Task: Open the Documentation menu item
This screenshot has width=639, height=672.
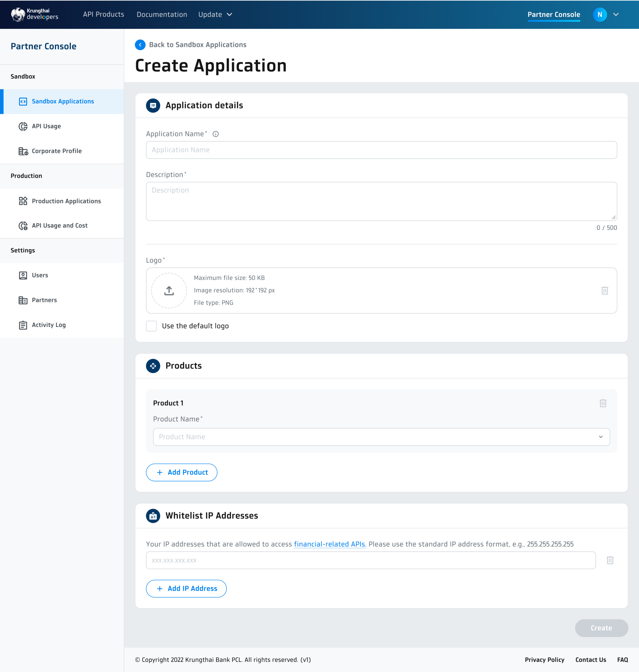Action: pos(162,14)
